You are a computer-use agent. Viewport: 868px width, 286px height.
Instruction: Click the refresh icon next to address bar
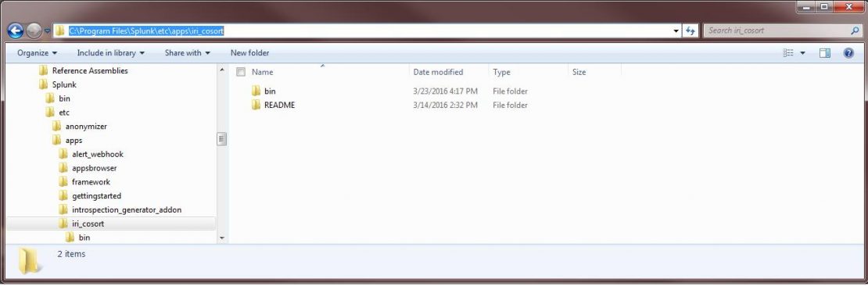[690, 31]
